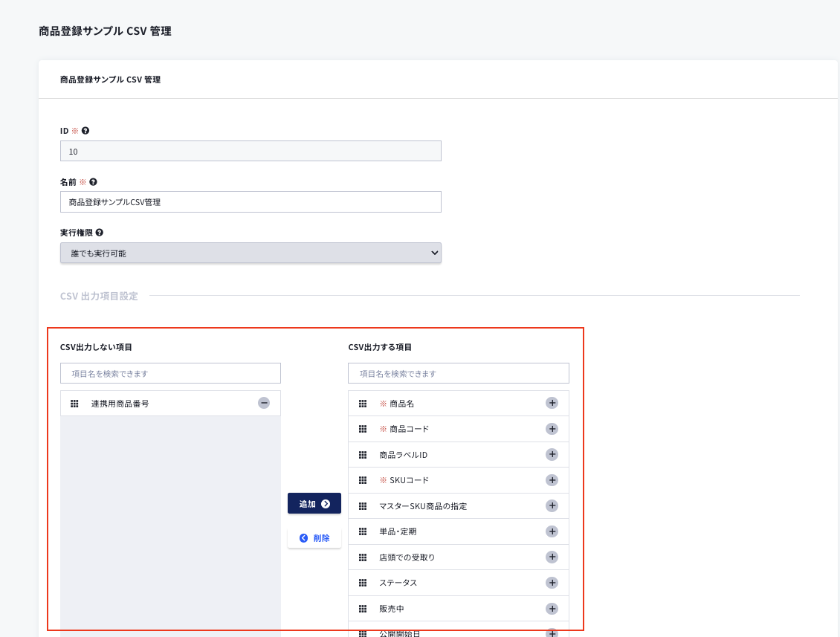Focus search box under CSV出力する項目
This screenshot has height=637, width=840.
click(458, 373)
